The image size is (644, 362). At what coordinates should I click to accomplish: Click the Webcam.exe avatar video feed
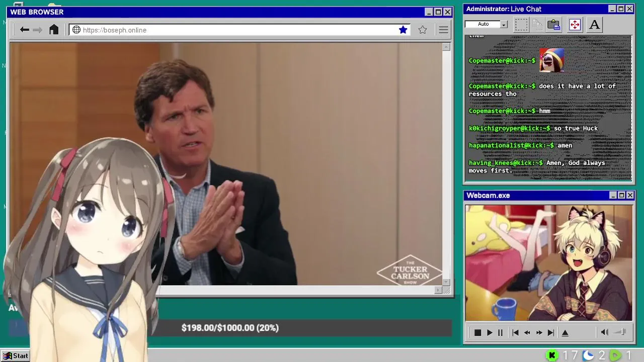549,262
